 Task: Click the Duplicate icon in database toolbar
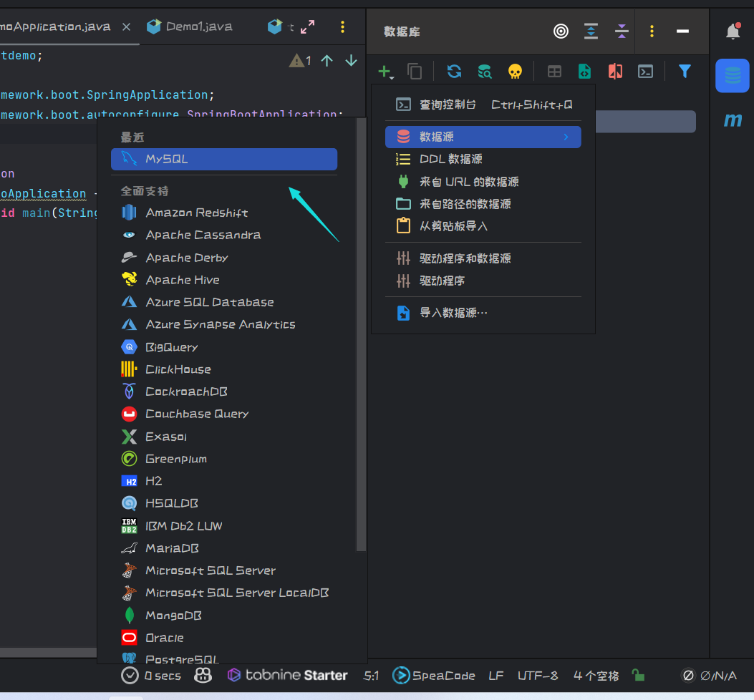[x=415, y=72]
